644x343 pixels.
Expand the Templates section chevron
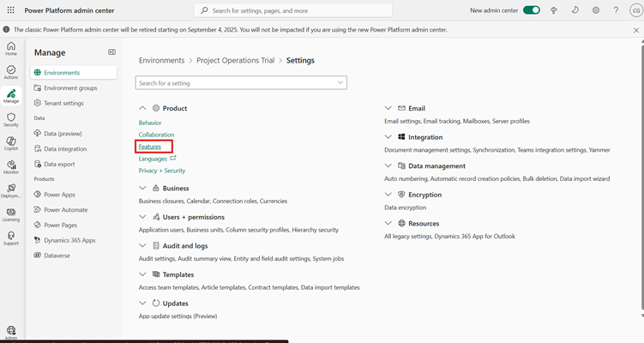click(142, 274)
